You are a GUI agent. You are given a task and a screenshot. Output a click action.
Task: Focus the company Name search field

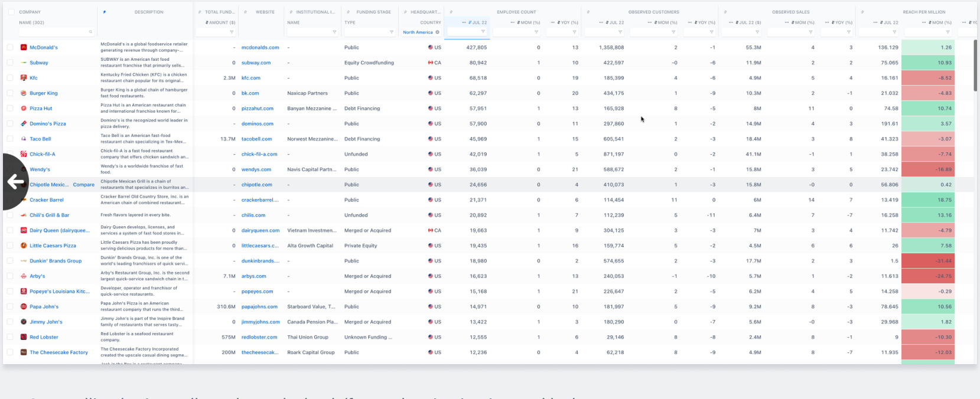56,32
